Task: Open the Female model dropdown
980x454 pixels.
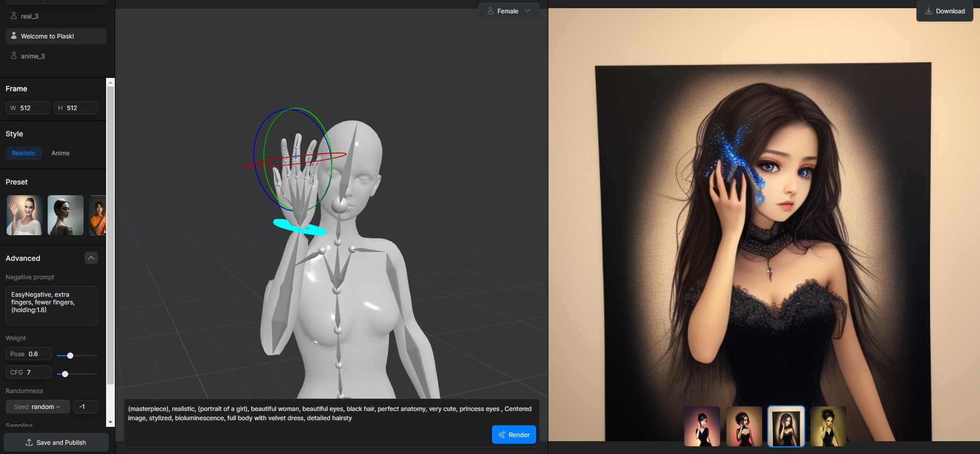Action: point(508,11)
